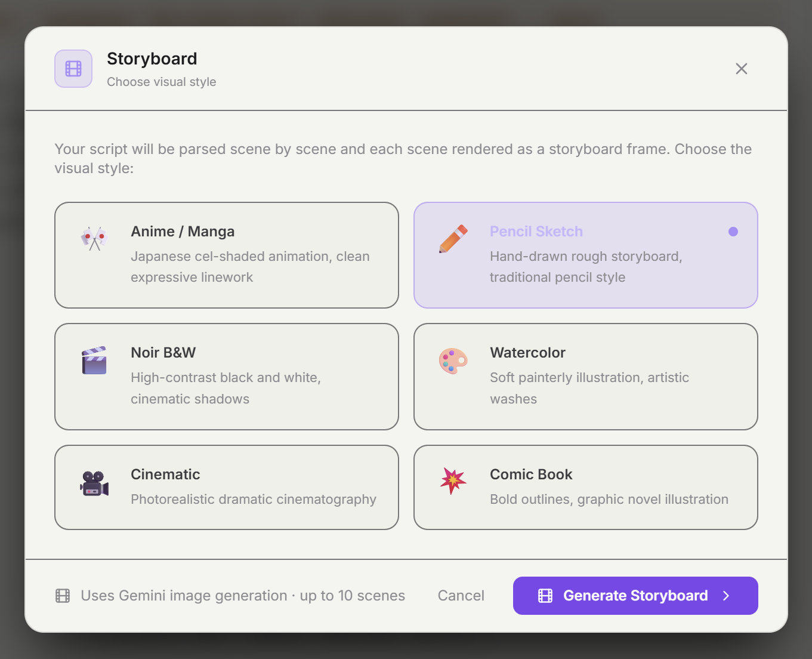Close the Storyboard dialog with X

coord(742,69)
